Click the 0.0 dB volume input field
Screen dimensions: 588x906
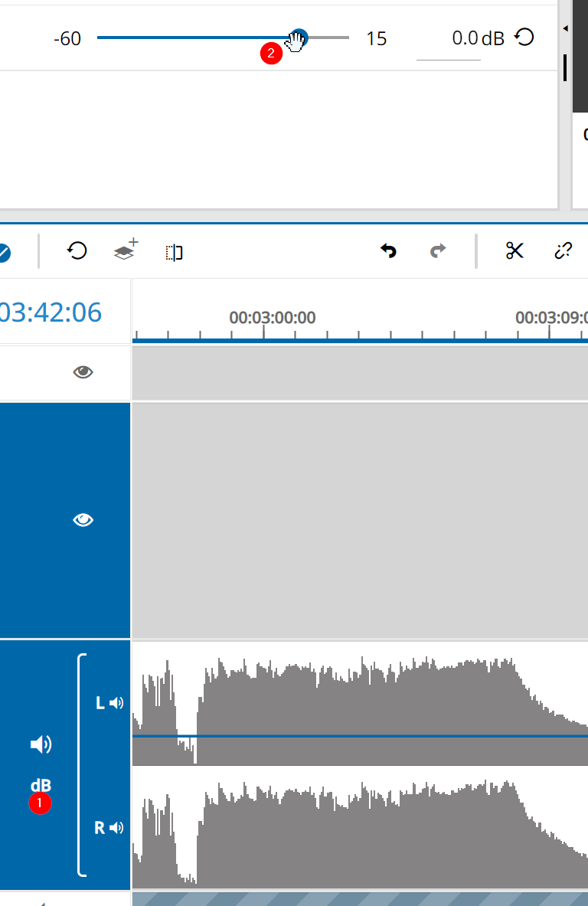tap(453, 38)
